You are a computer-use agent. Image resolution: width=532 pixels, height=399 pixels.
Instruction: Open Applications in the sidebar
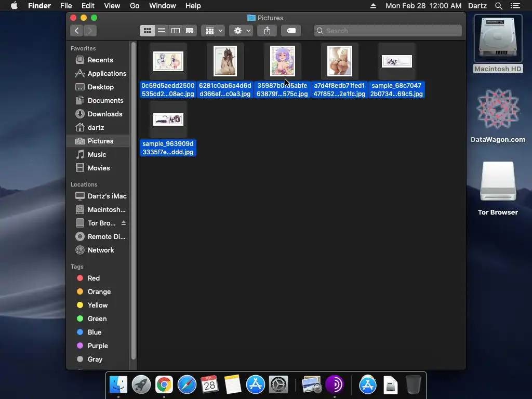[98, 73]
